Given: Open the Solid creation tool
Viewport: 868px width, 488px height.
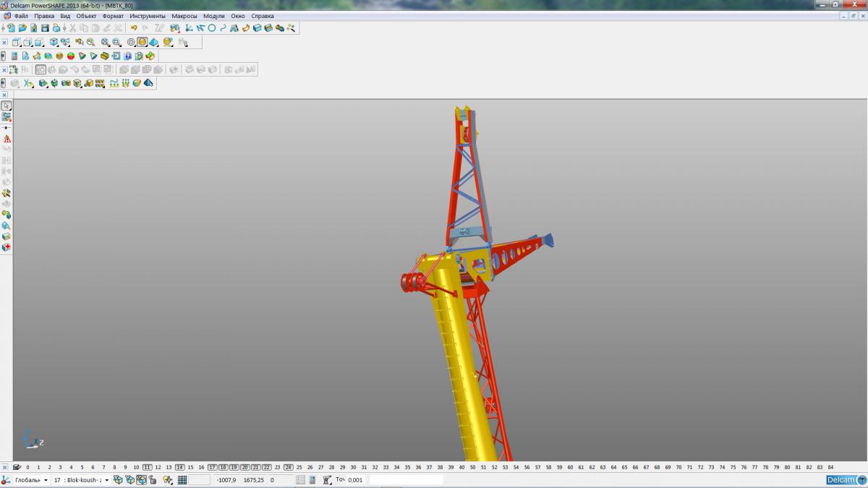Looking at the screenshot, I should [258, 27].
